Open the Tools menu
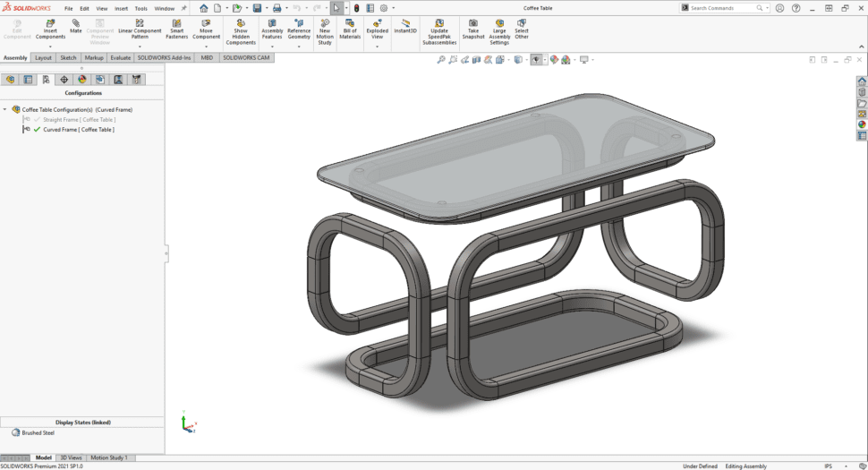This screenshot has width=868, height=470. 141,9
